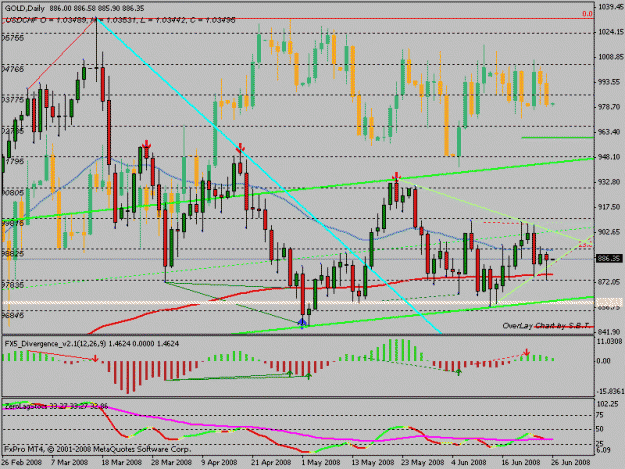This screenshot has height=469, width=625.
Task: Click the red sell arrow at the cyan trendline
Action: tap(240, 148)
